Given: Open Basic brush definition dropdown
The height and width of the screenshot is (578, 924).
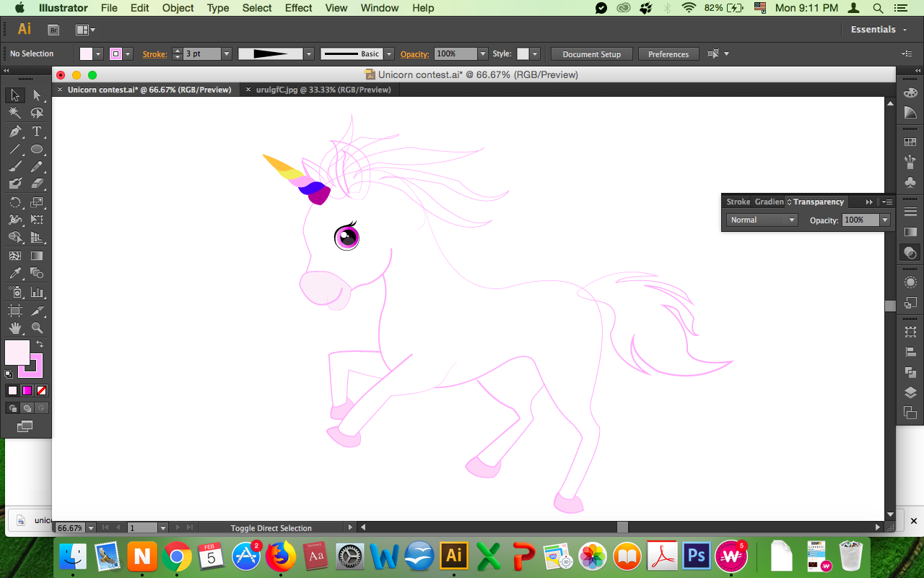Looking at the screenshot, I should pyautogui.click(x=389, y=54).
